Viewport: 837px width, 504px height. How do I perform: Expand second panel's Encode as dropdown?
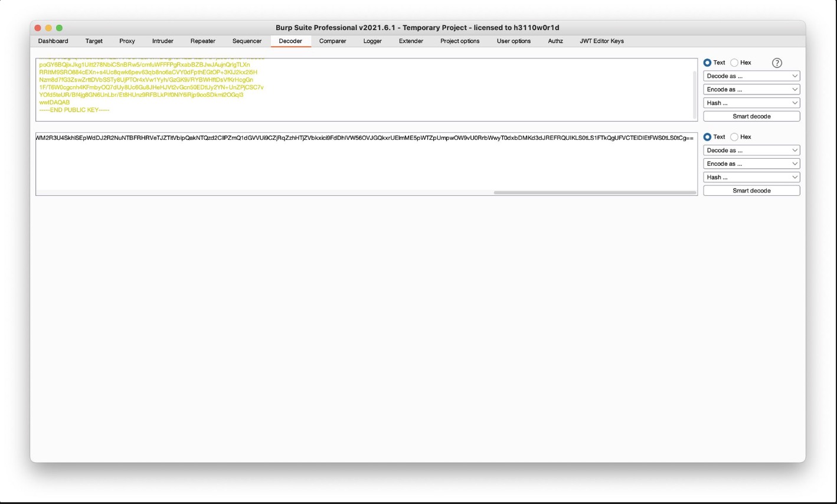pyautogui.click(x=751, y=164)
